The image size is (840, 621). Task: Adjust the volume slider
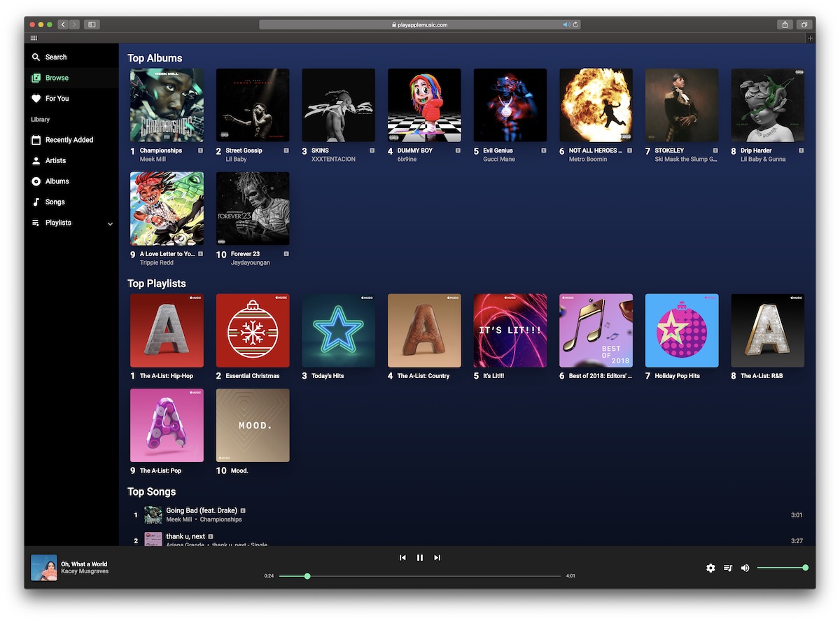click(x=782, y=568)
